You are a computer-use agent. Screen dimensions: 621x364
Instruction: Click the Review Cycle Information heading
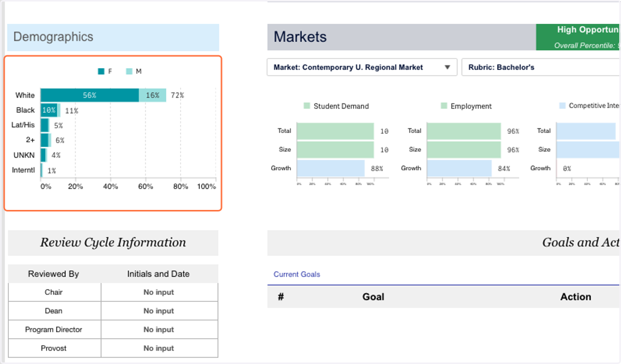tap(113, 242)
